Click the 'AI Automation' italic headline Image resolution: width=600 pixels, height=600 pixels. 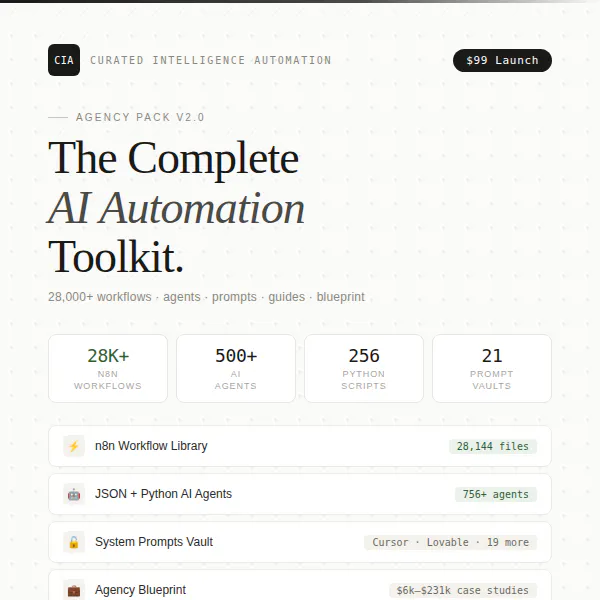176,208
